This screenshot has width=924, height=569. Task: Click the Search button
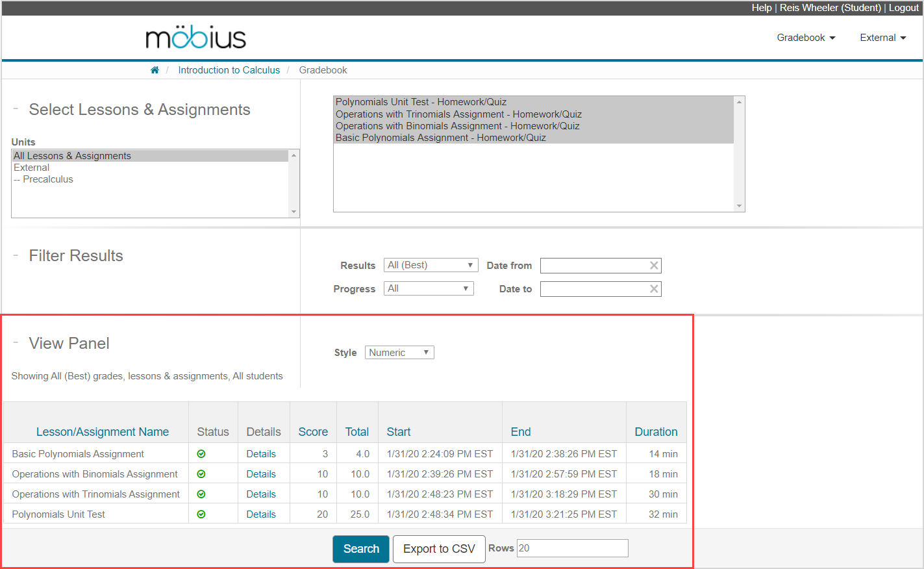pos(361,549)
